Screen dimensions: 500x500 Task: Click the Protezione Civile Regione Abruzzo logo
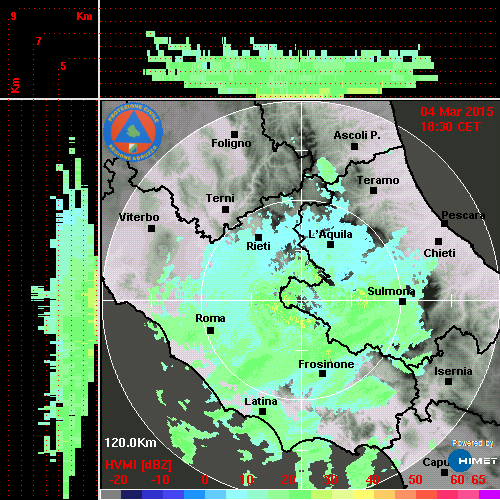click(x=133, y=131)
